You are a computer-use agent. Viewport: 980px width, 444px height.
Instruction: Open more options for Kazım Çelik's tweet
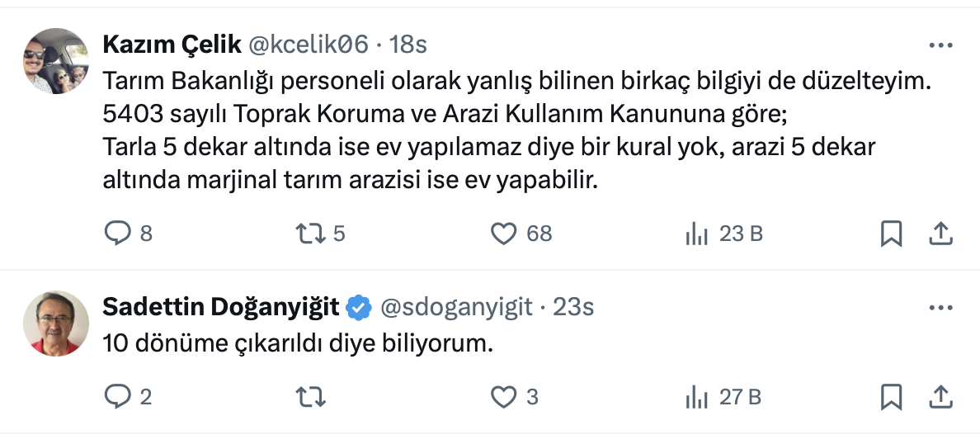pos(940,45)
